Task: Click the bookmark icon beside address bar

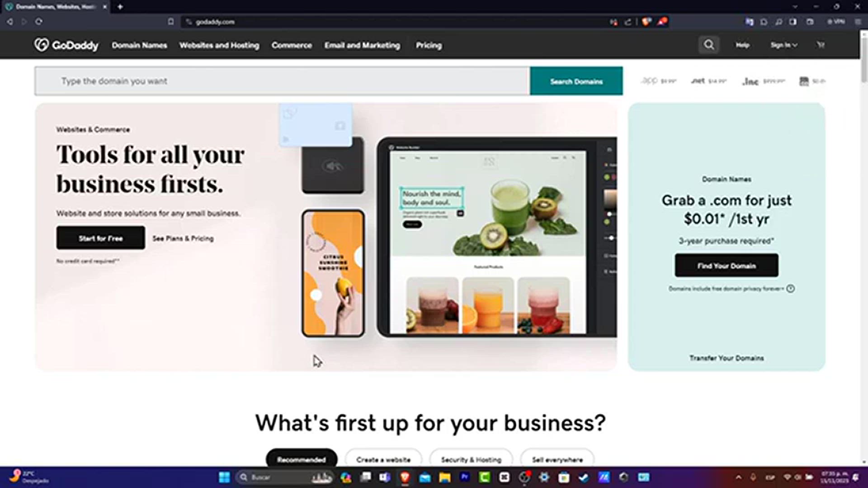Action: pyautogui.click(x=170, y=21)
